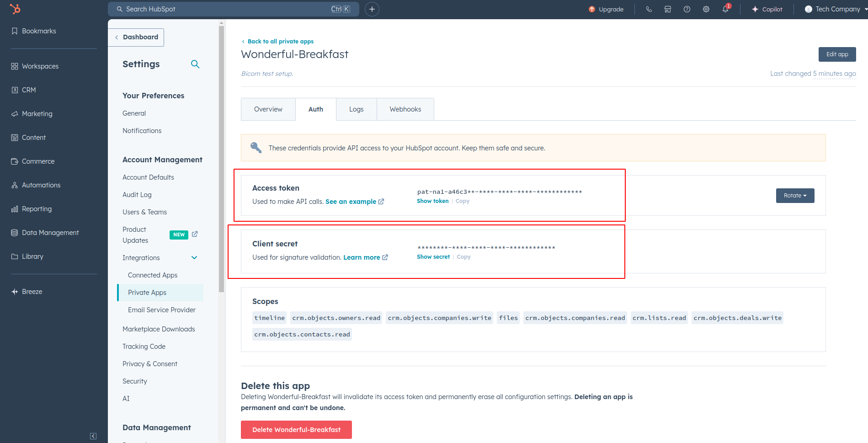868x443 pixels.
Task: Click the crm.lists.read scope tag
Action: pyautogui.click(x=659, y=318)
